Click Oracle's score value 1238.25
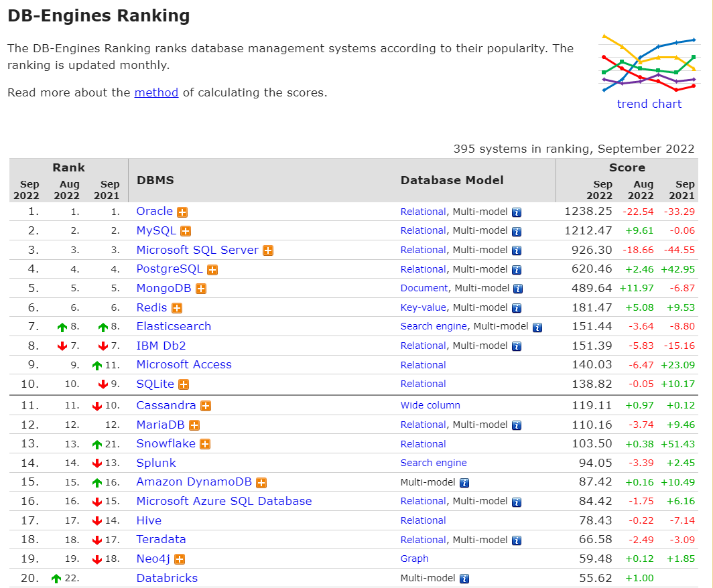The height and width of the screenshot is (588, 713). tap(588, 212)
